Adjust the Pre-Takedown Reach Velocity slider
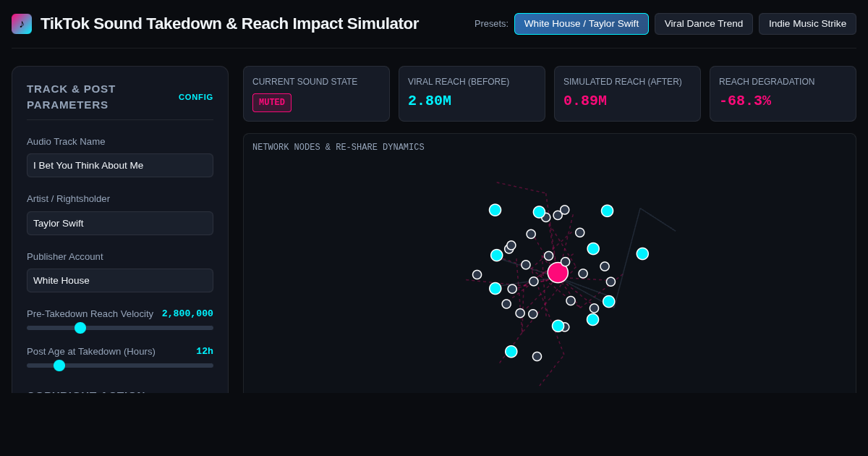Image resolution: width=868 pixels, height=456 pixels. pyautogui.click(x=120, y=328)
